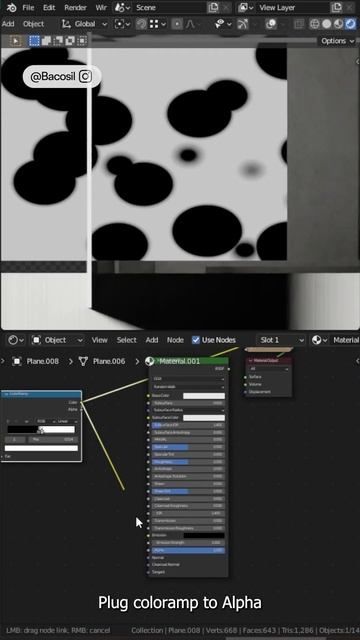Click the ColorRamp gradient bar
The width and height of the screenshot is (360, 640).
41,429
